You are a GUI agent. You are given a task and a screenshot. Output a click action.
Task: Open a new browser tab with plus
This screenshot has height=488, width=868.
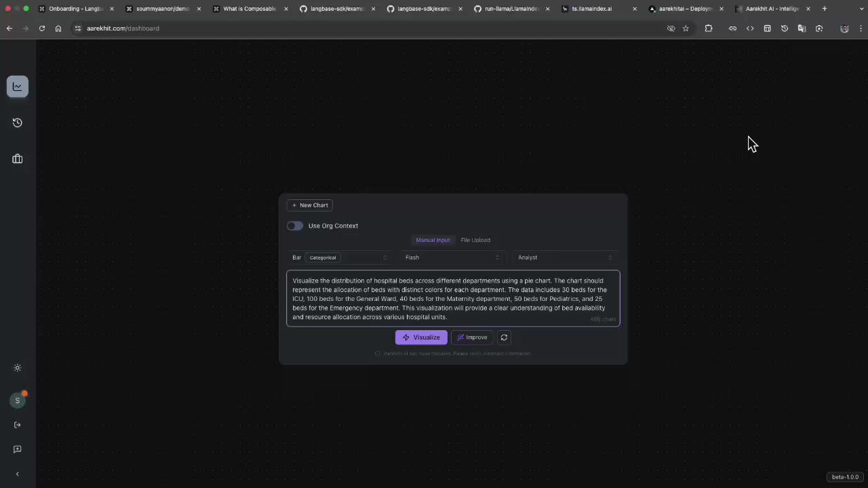(x=825, y=9)
